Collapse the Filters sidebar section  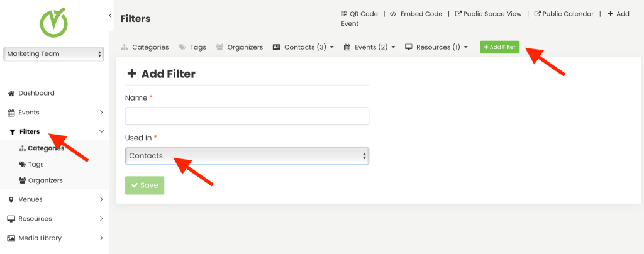tap(101, 131)
